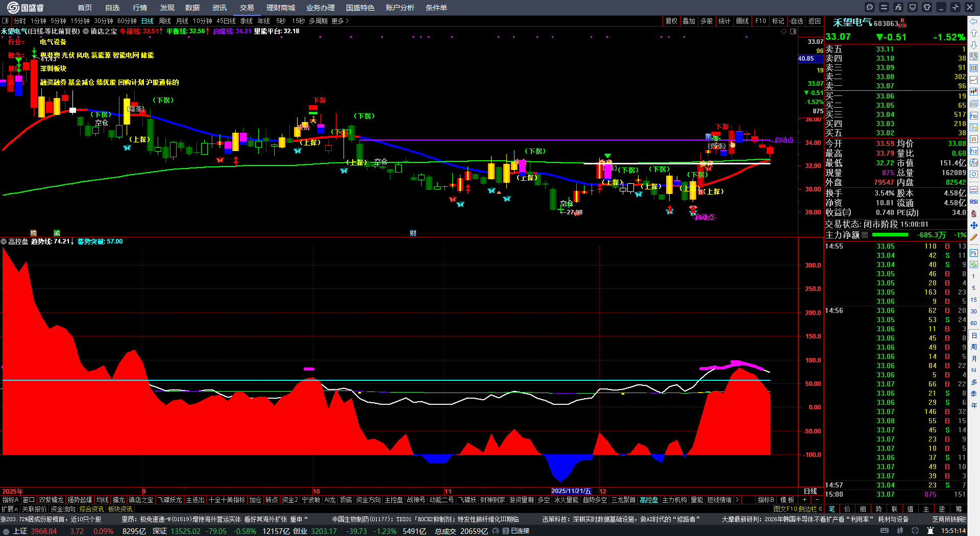Open the 国盛特色 menu
Screen dimensions: 980x536
point(360,8)
